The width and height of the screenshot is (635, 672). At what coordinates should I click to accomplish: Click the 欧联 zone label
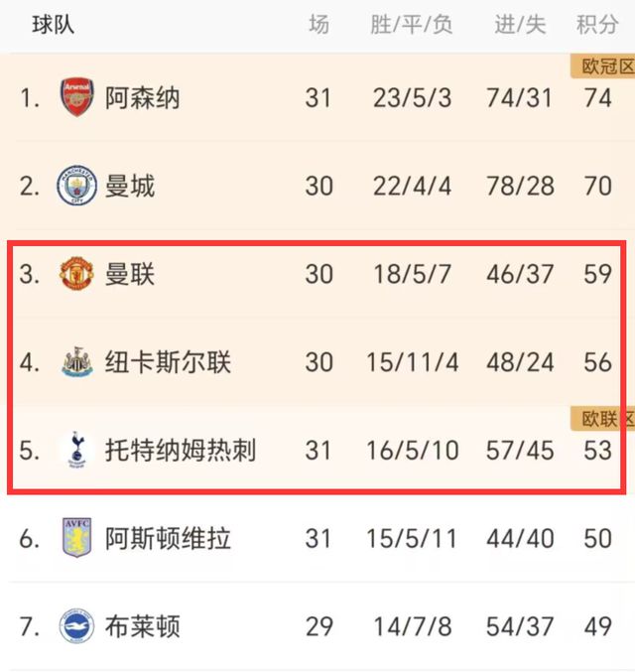602,418
